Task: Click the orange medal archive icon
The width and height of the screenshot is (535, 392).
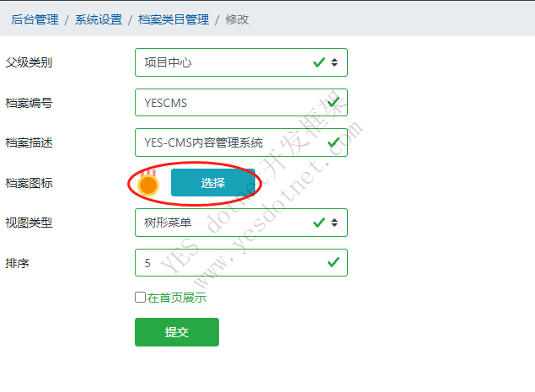Action: (148, 183)
